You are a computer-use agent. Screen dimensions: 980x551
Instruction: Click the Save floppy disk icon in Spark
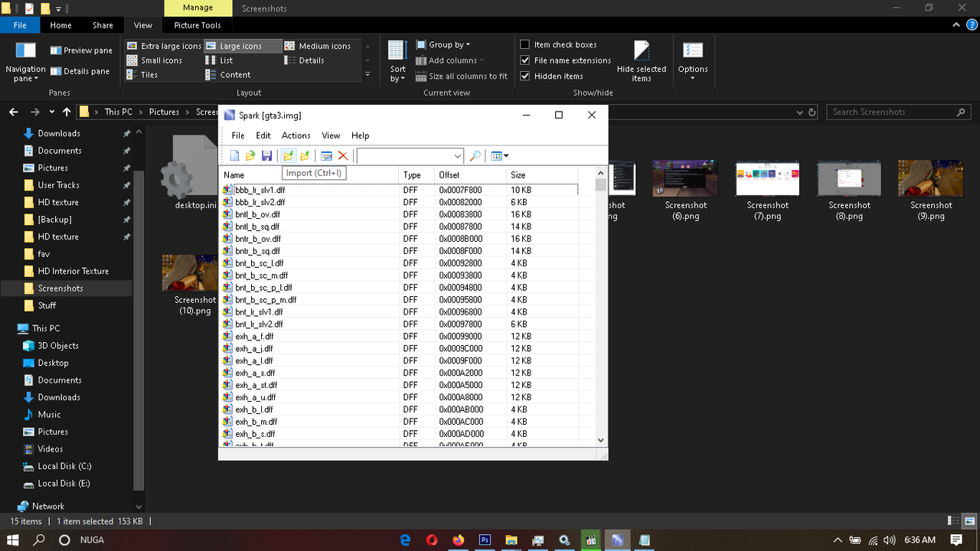(x=266, y=156)
